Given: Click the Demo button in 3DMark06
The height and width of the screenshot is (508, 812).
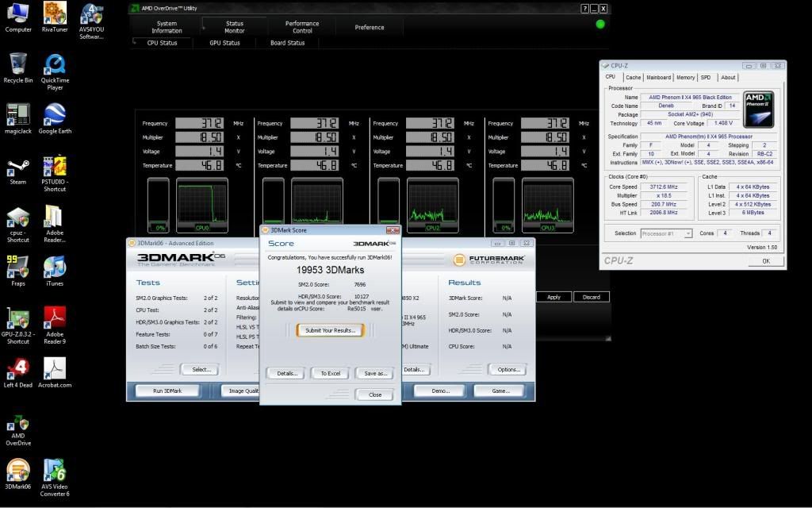Looking at the screenshot, I should click(441, 391).
